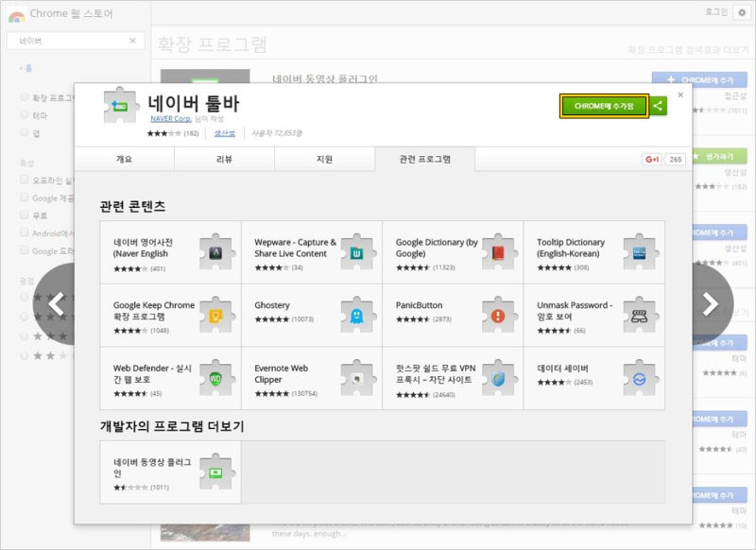Click the background CHROME에 추가 blue button for 네이버 동영상 플러그인
Viewport: 756px width, 550px height.
coord(699,79)
